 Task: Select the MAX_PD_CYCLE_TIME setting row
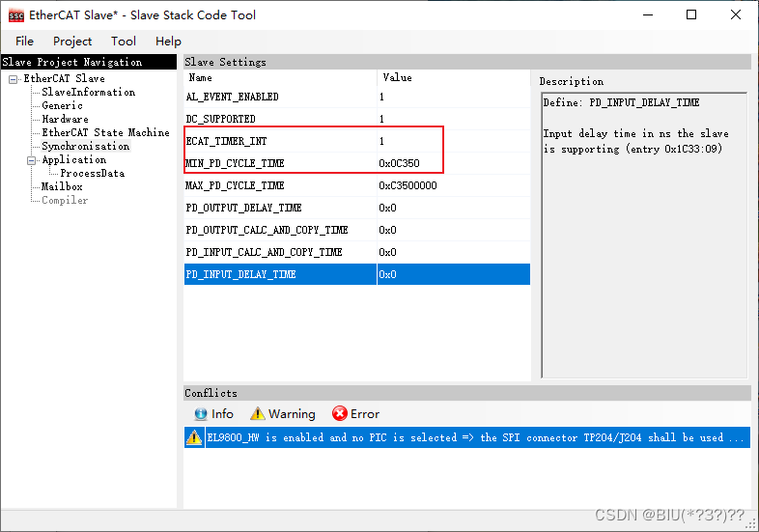tap(357, 186)
